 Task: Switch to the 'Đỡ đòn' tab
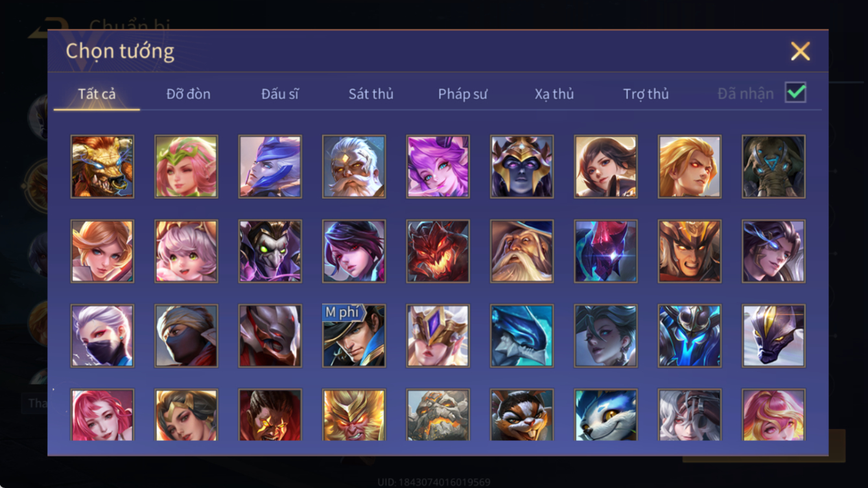click(x=188, y=94)
